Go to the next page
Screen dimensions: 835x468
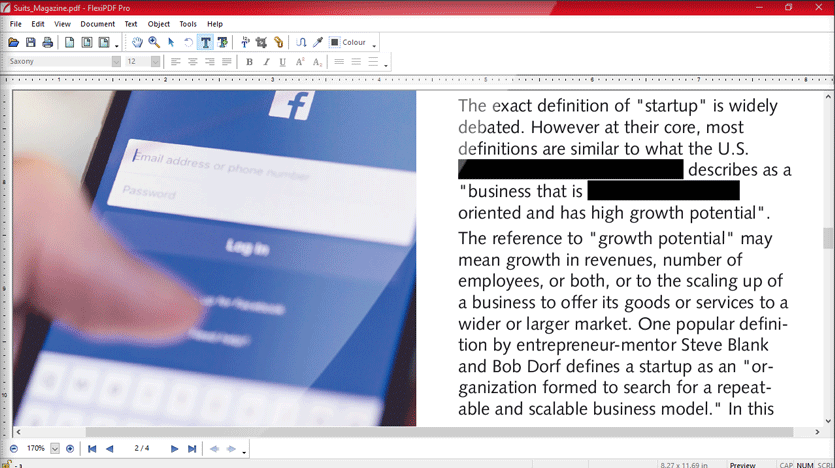174,449
